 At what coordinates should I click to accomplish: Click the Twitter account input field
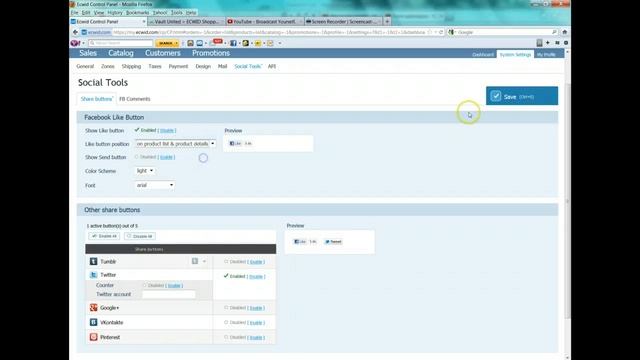coord(169,294)
